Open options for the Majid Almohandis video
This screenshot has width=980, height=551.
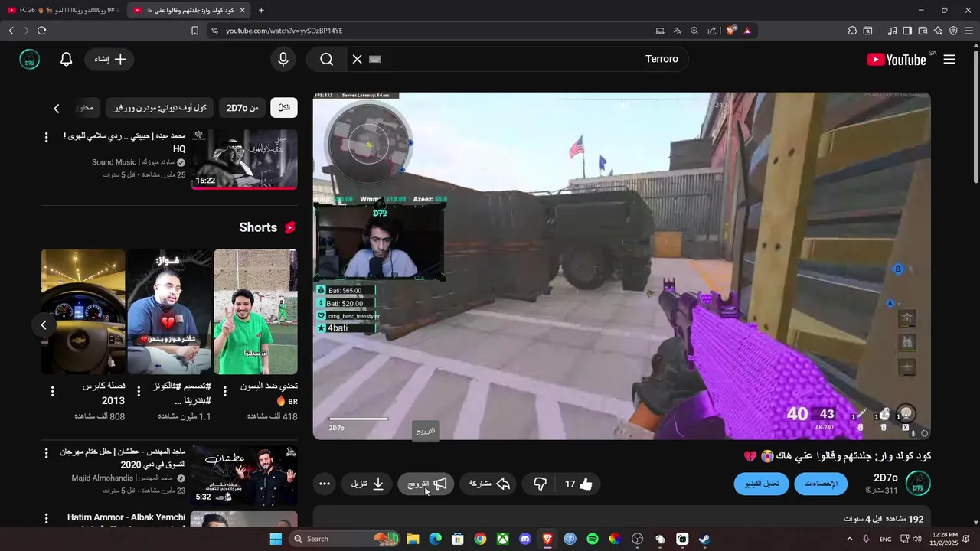(x=46, y=454)
